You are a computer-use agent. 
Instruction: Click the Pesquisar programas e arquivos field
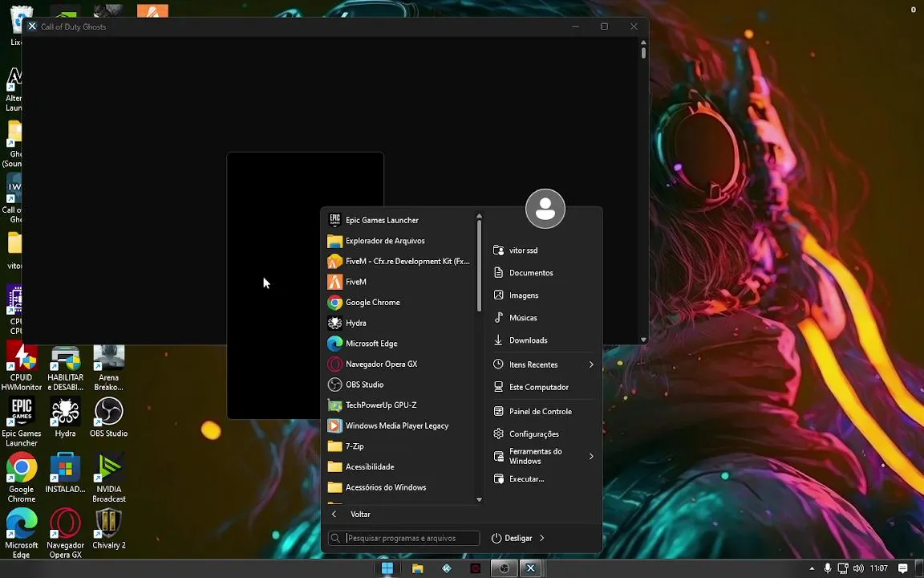coord(403,538)
